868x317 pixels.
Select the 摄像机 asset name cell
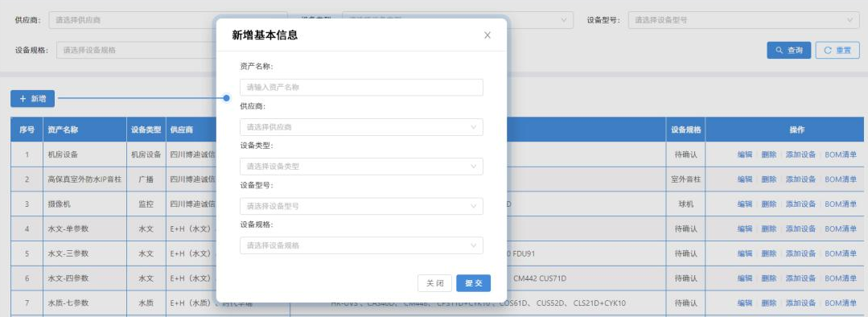[x=84, y=204]
